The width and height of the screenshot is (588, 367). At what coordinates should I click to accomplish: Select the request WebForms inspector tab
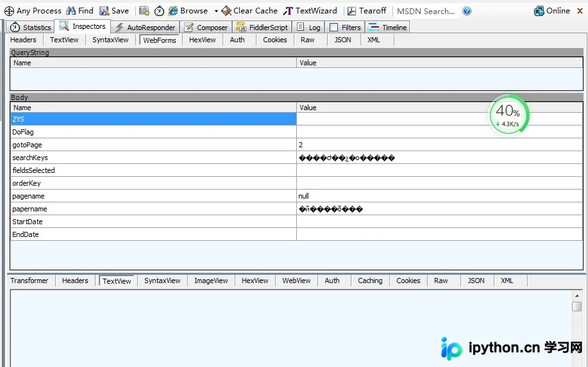click(x=160, y=40)
